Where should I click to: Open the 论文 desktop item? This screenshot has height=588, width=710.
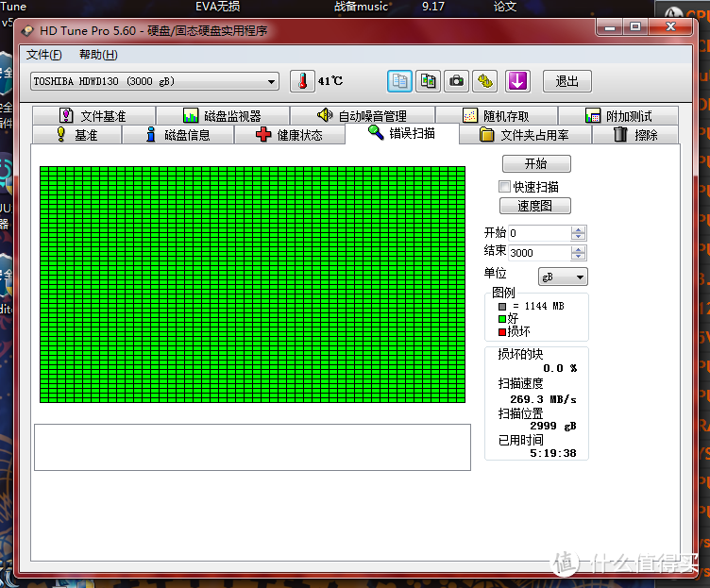point(505,7)
